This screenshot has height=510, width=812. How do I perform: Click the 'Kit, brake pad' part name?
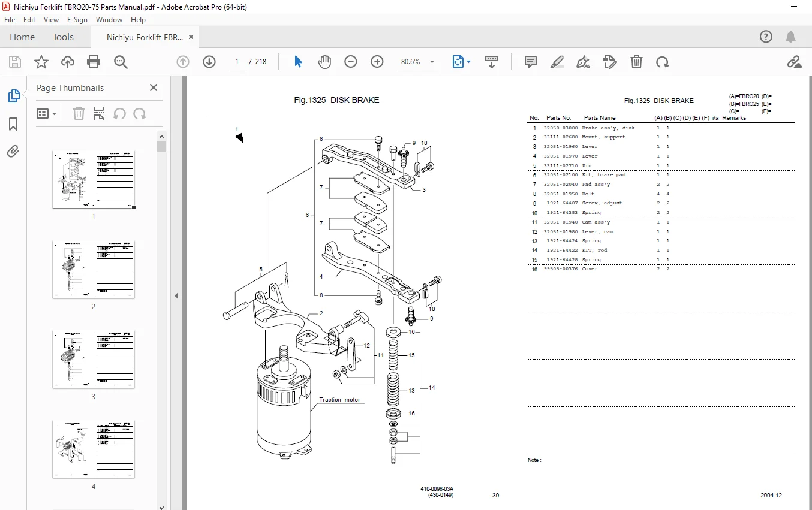pyautogui.click(x=604, y=175)
